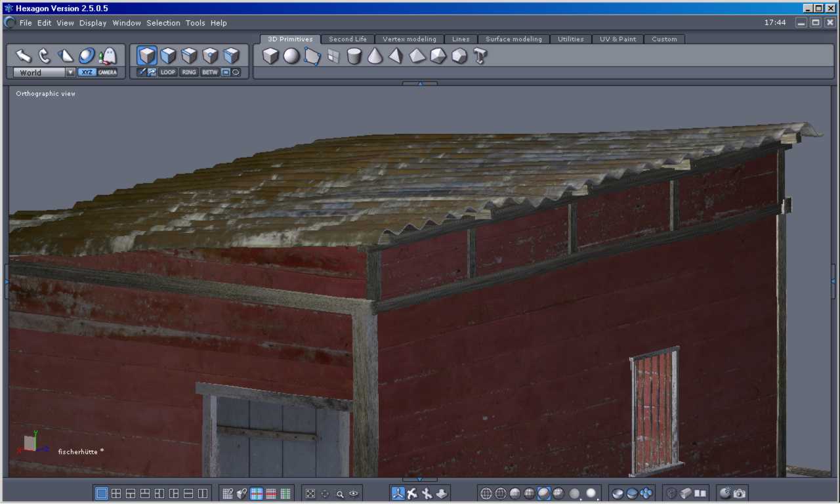The height and width of the screenshot is (504, 840).
Task: Open the Help menu
Action: (219, 23)
